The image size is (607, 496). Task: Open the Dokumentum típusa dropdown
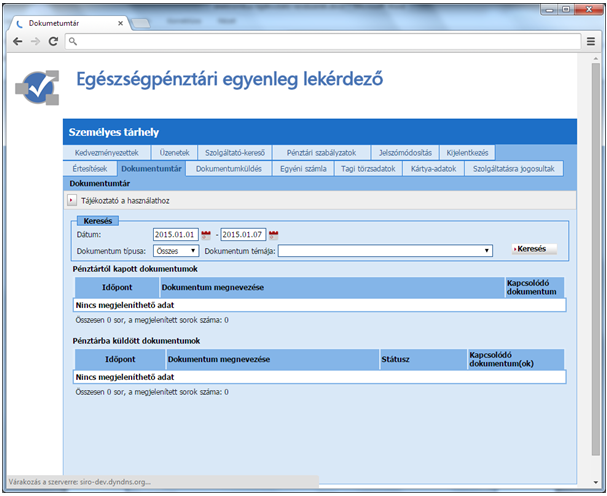[x=176, y=250]
